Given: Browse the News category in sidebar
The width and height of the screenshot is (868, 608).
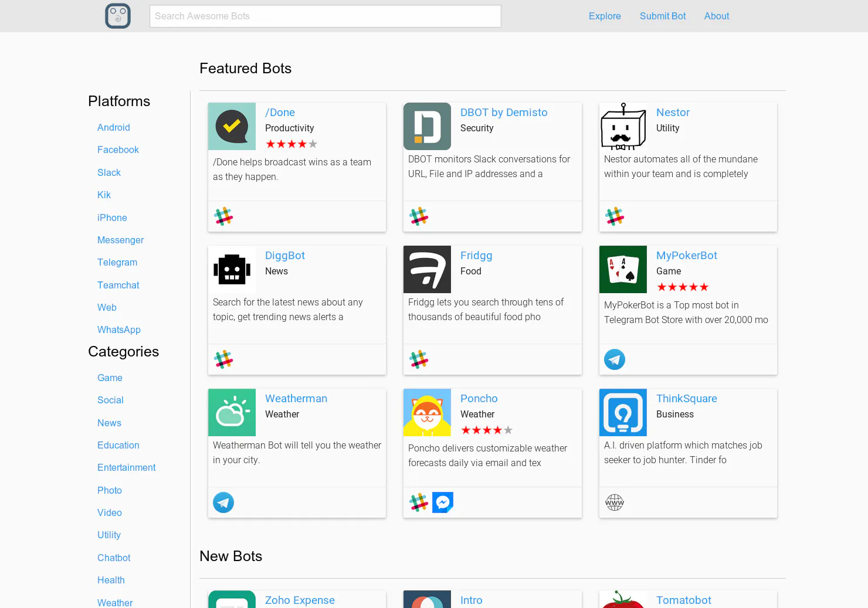Looking at the screenshot, I should [x=109, y=423].
